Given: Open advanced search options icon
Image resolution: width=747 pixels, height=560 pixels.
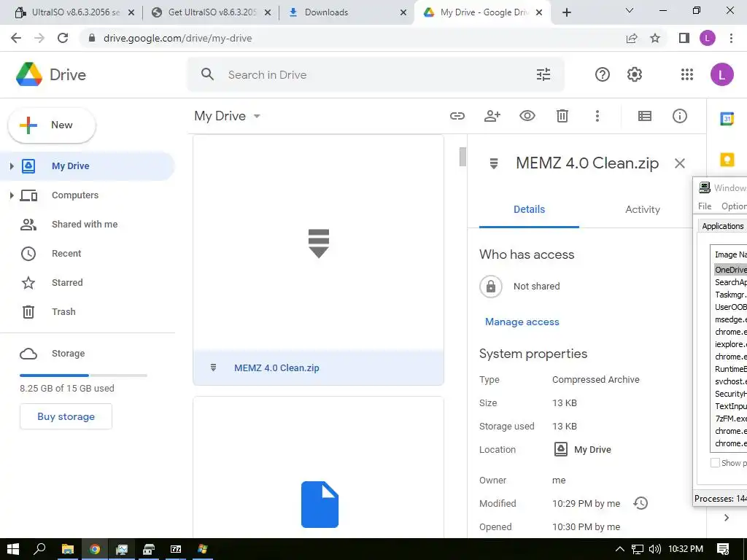Looking at the screenshot, I should [543, 74].
